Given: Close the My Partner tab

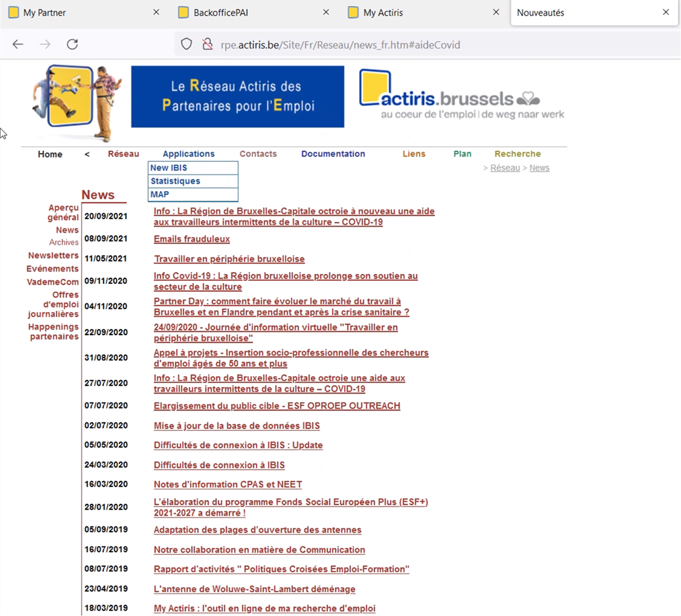Looking at the screenshot, I should [x=156, y=12].
